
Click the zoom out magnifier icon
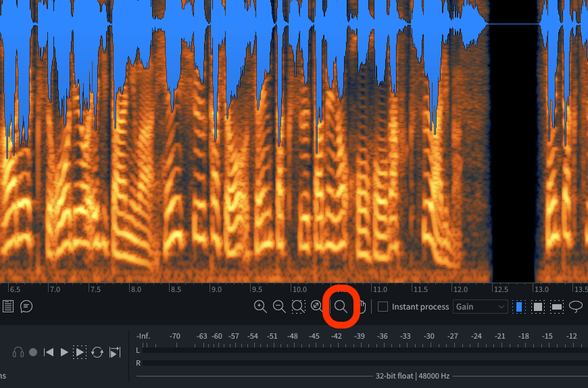click(x=279, y=306)
